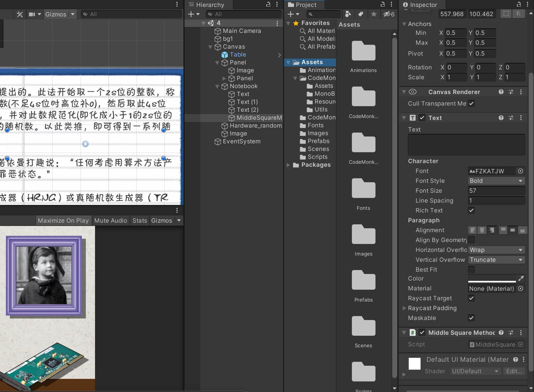
Task: Click the Maximize On Play button
Action: point(63,221)
